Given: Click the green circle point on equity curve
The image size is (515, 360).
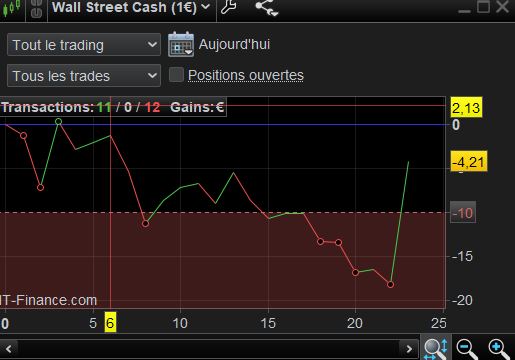Looking at the screenshot, I should click(x=58, y=121).
